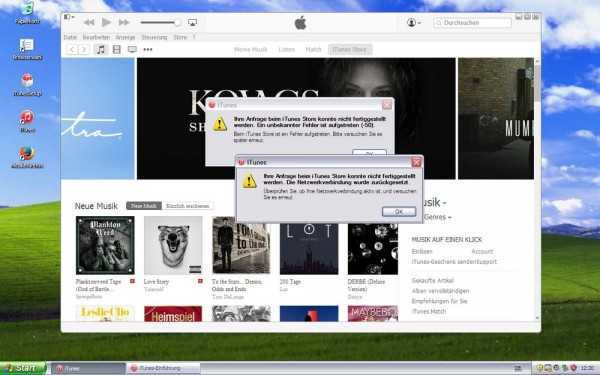Click the Durchsuchen search field

[x=472, y=23]
